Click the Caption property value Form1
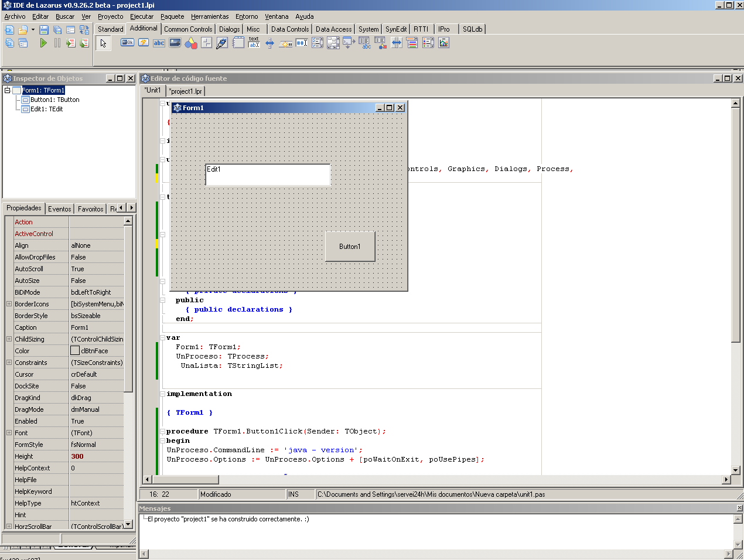The image size is (744, 560). pyautogui.click(x=97, y=327)
